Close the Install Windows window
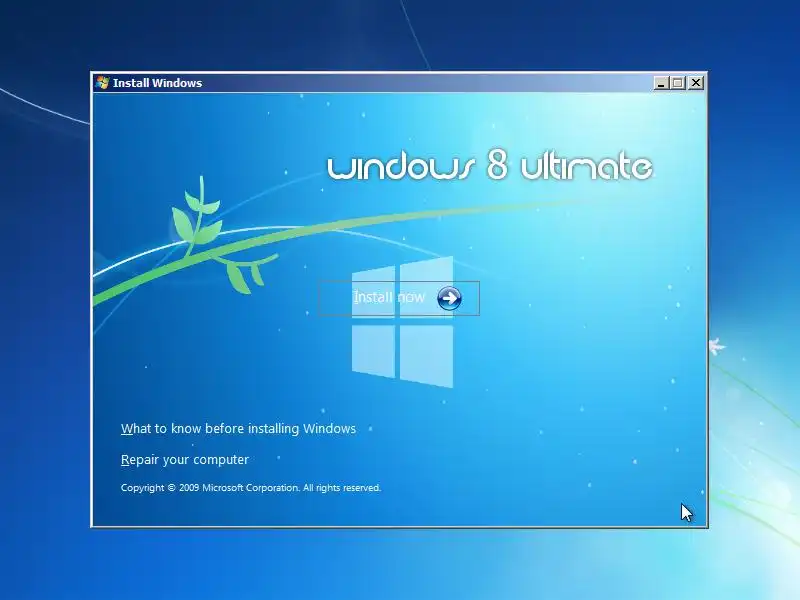Image resolution: width=800 pixels, height=600 pixels. coord(695,83)
